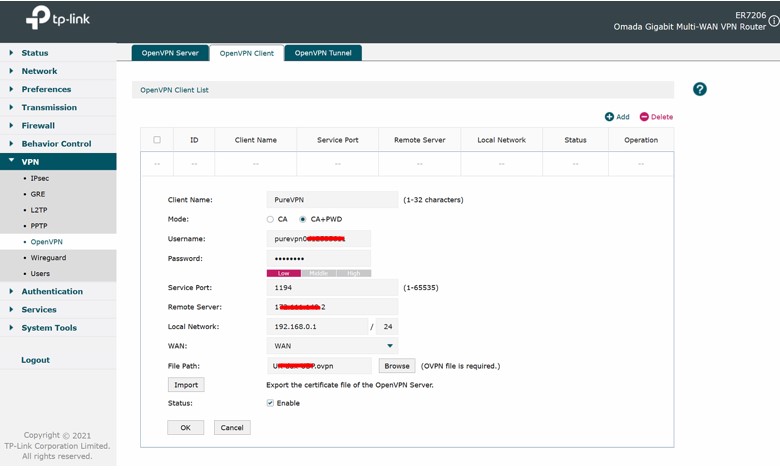The height and width of the screenshot is (470, 780).
Task: Expand the System Tools section
Action: (x=58, y=328)
